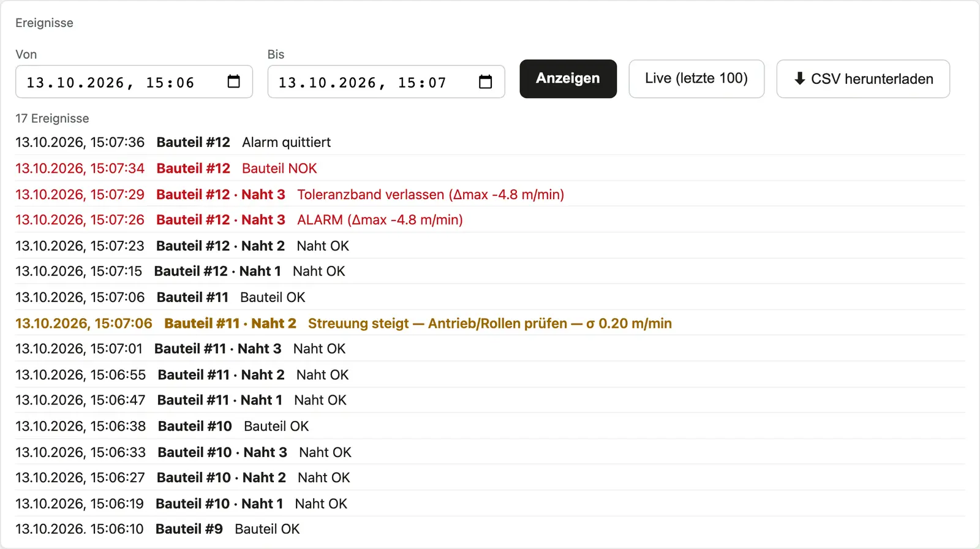The height and width of the screenshot is (549, 980).
Task: Click timestamp 13.10.2026, 15:06:55
Action: coord(80,375)
